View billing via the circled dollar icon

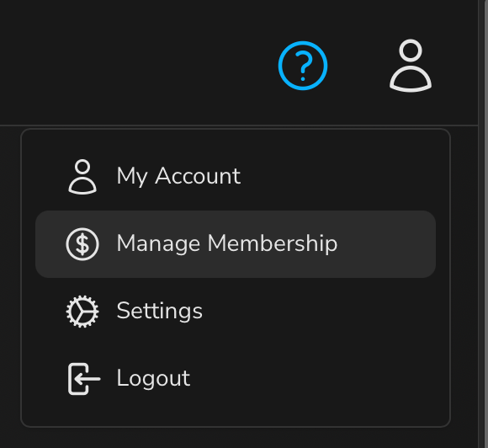pos(82,244)
